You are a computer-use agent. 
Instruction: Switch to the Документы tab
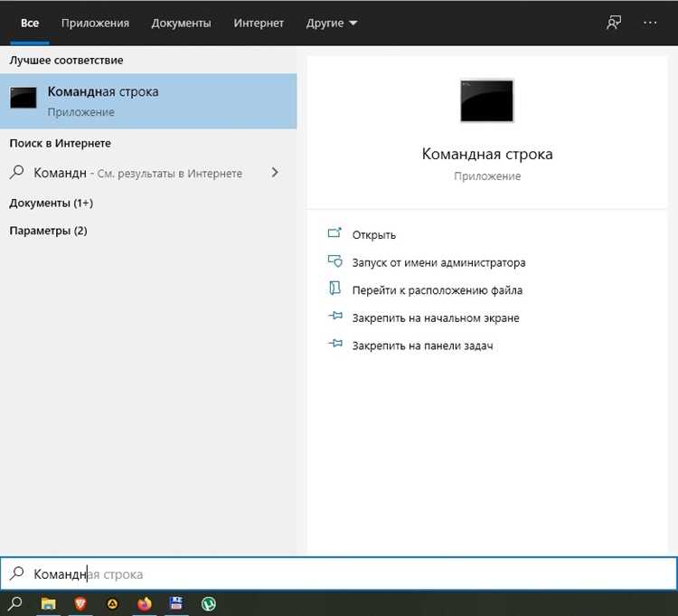click(181, 23)
